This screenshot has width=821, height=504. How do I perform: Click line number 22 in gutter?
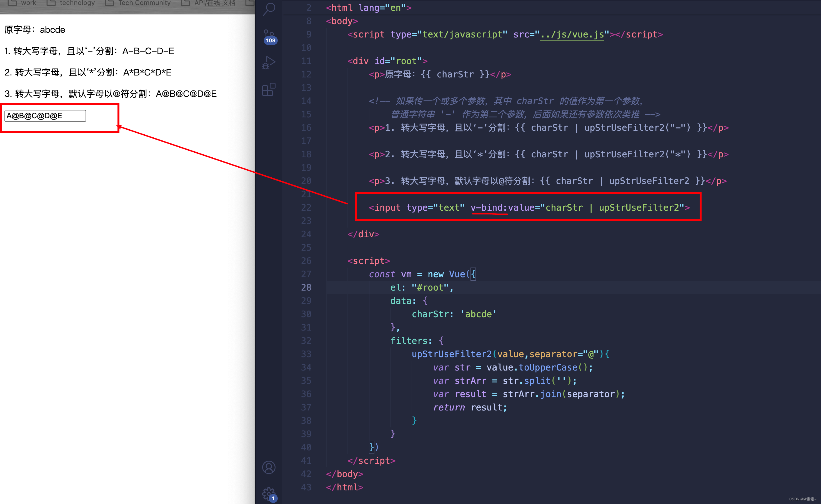306,208
